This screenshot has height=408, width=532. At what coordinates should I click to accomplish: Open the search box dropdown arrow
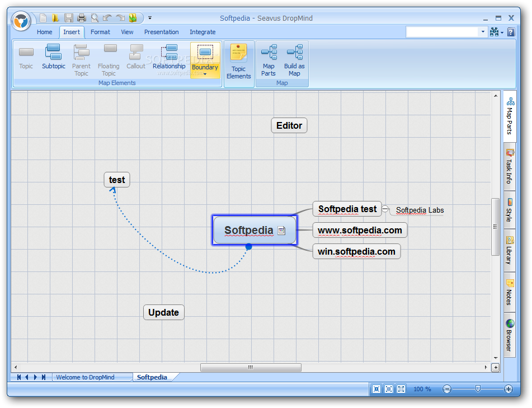[483, 32]
